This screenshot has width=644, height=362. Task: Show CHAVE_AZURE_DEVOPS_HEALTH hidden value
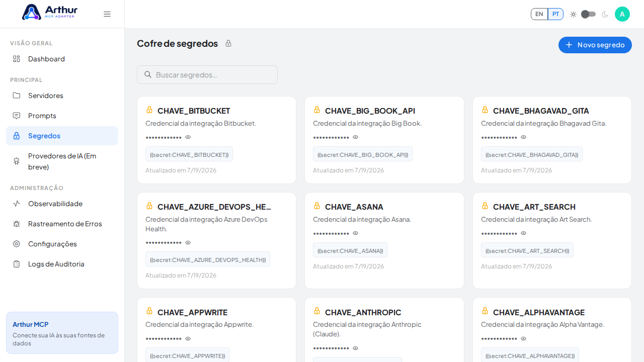[x=188, y=243]
